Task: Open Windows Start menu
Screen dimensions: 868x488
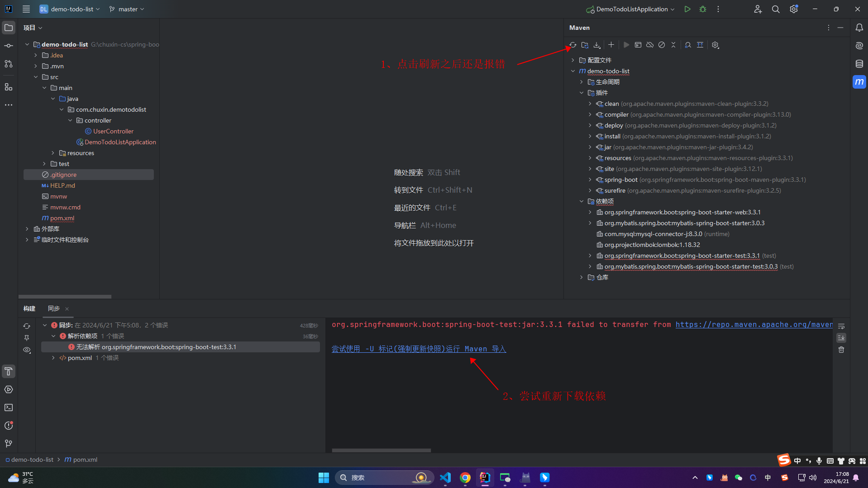Action: [324, 478]
